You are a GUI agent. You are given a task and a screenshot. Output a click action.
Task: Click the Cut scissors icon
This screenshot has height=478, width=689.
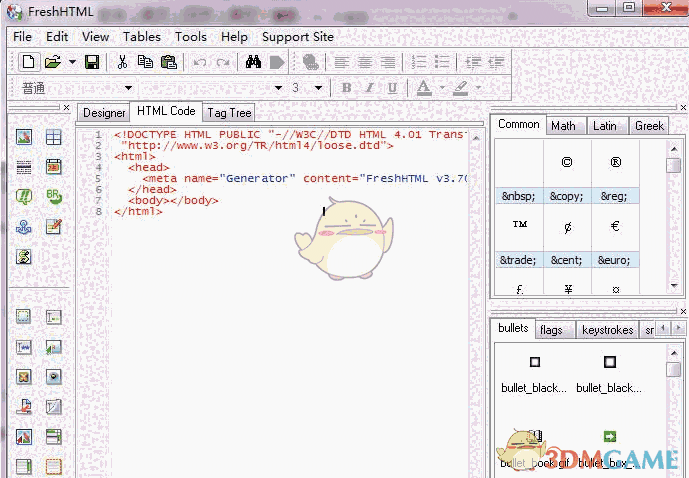122,62
